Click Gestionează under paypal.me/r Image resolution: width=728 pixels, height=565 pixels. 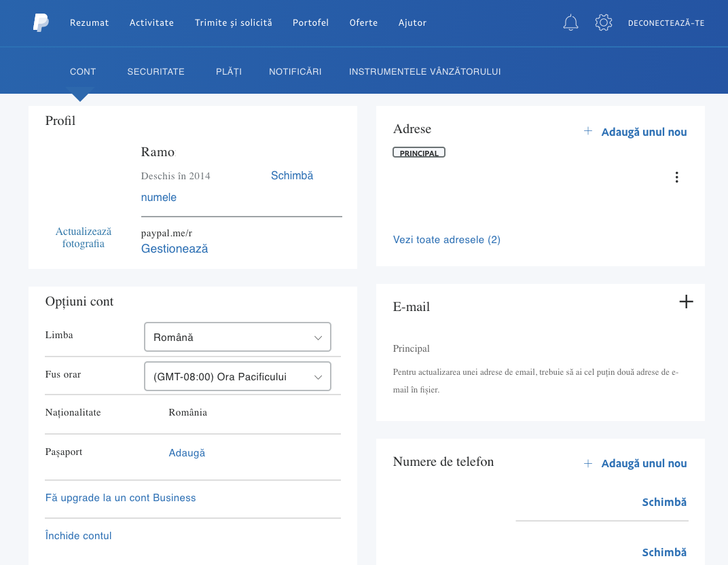[x=174, y=249]
